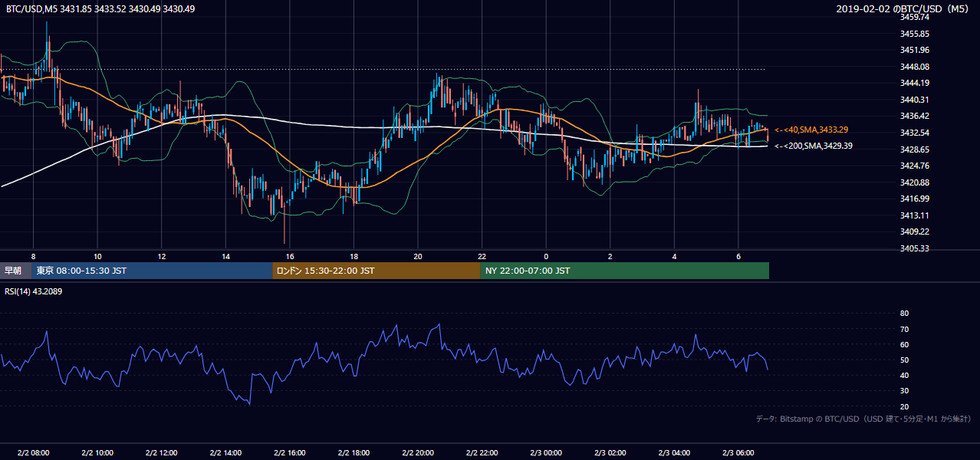This screenshot has height=460, width=980.
Task: Click the 3451.96 price axis label
Action: tap(914, 50)
